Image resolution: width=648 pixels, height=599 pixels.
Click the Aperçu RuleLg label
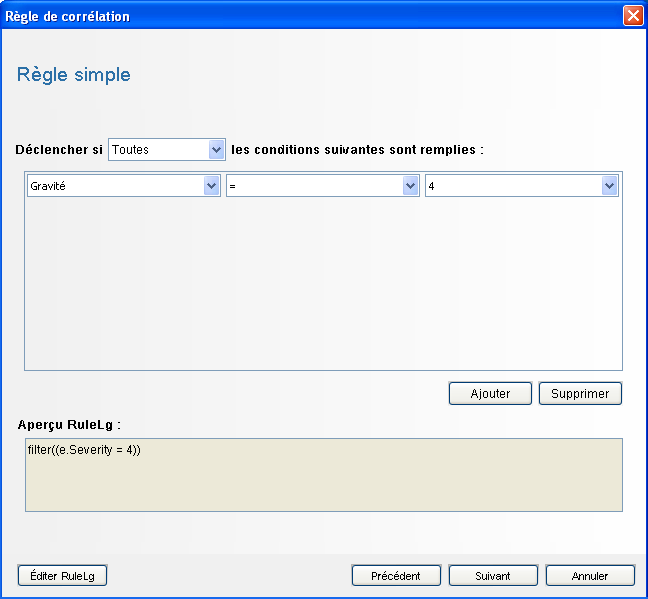pos(69,424)
